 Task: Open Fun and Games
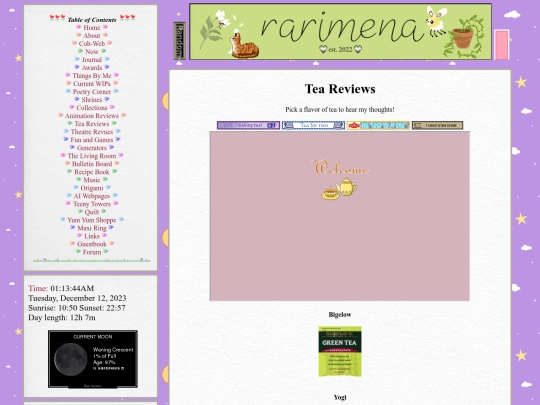click(92, 139)
